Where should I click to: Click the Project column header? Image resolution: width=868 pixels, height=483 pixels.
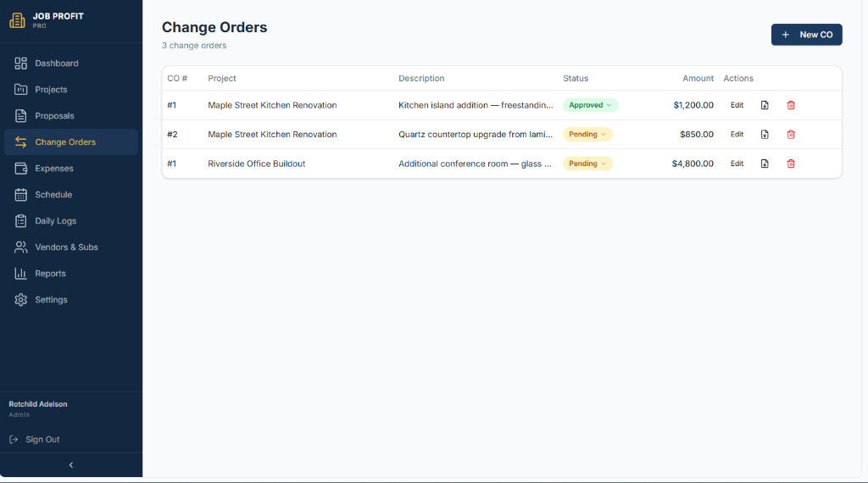222,79
